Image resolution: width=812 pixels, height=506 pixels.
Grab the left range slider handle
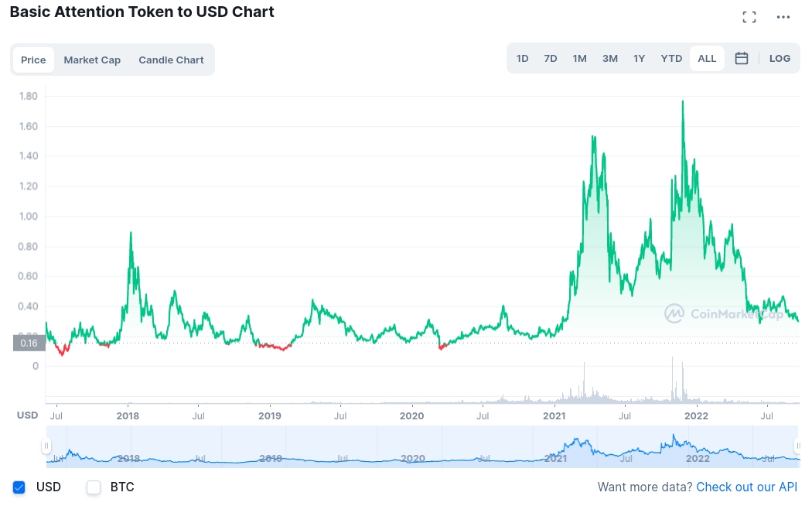pyautogui.click(x=46, y=446)
